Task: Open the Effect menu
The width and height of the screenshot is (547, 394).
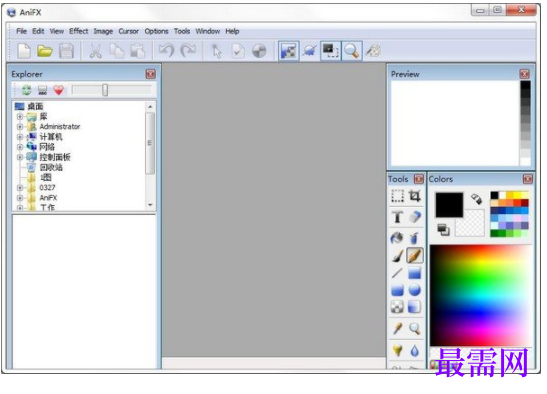Action: [78, 31]
